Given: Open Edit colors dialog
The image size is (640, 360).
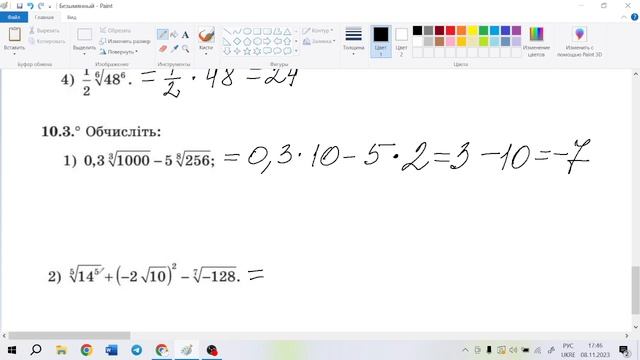Looking at the screenshot, I should (536, 42).
